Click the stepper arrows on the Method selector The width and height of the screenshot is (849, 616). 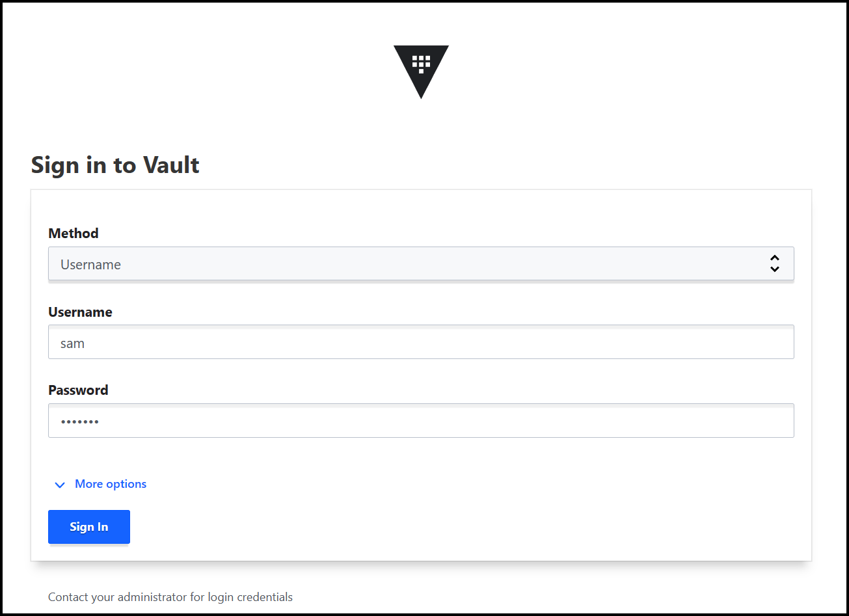pos(775,263)
